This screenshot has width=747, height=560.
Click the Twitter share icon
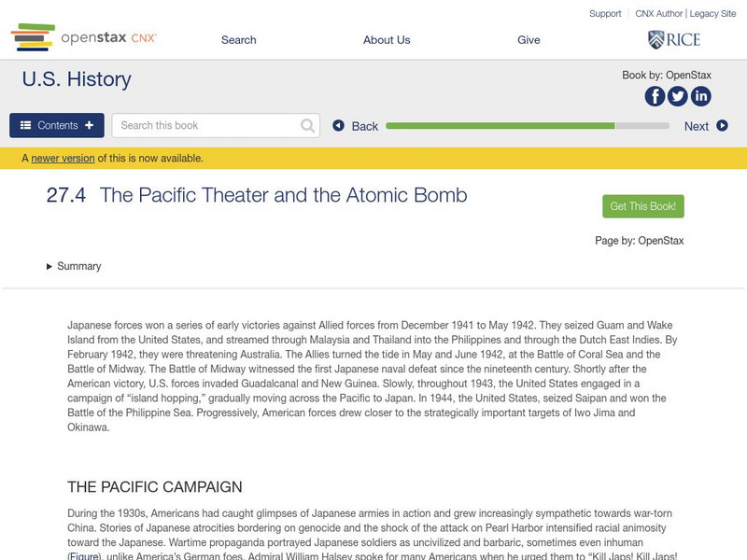click(x=678, y=96)
